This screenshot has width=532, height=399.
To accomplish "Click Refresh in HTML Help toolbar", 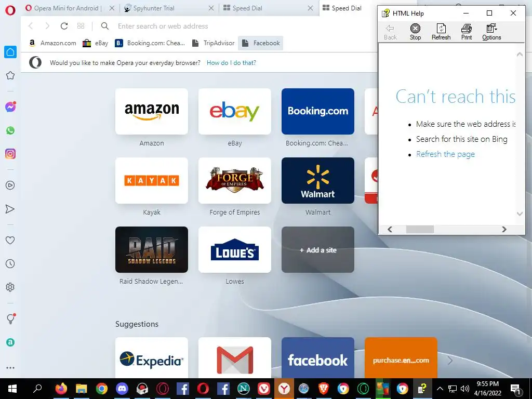I will click(x=441, y=32).
